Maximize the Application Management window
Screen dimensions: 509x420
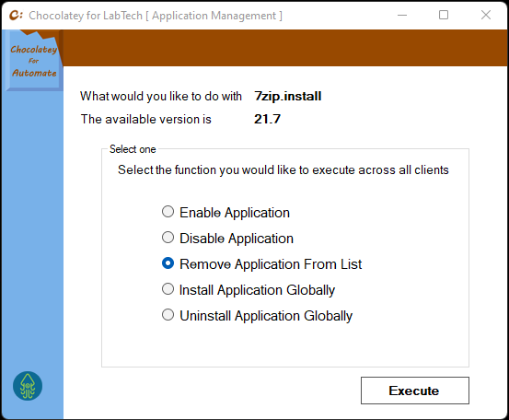click(444, 15)
